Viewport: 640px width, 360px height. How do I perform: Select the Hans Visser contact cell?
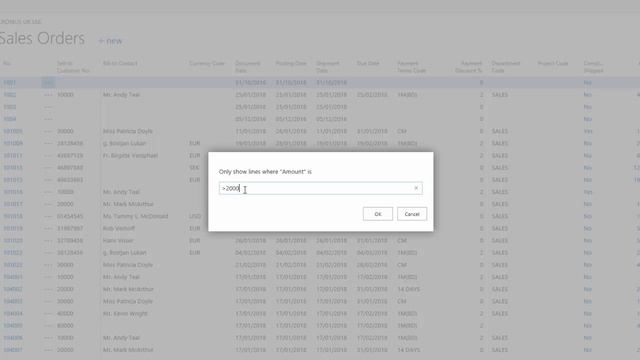click(118, 241)
